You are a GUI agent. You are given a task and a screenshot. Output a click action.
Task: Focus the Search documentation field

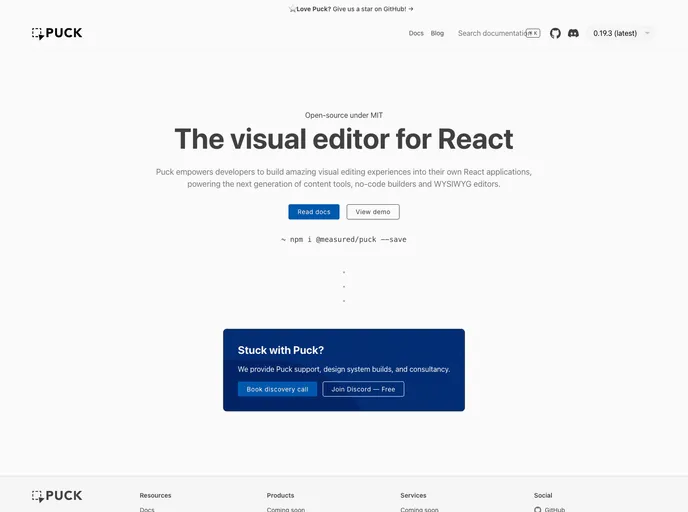click(490, 33)
